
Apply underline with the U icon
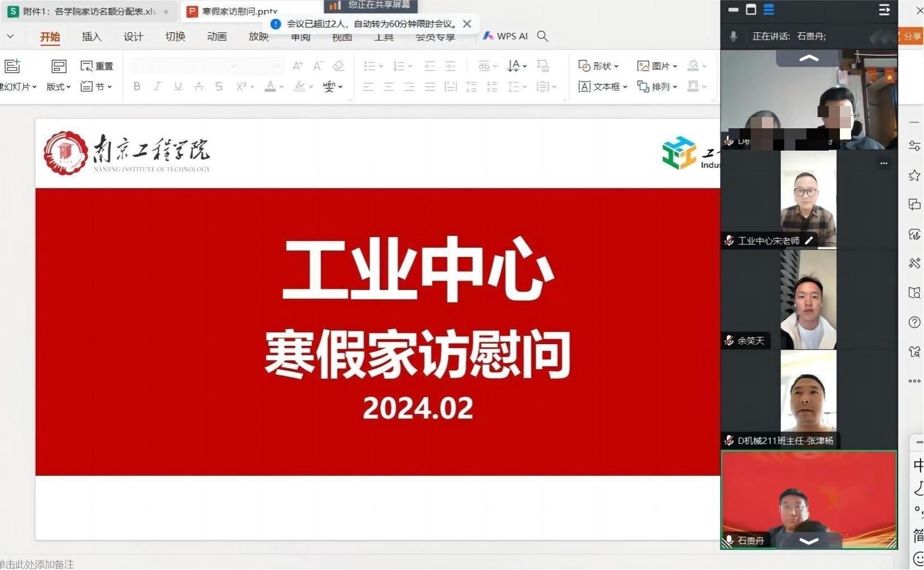[178, 86]
